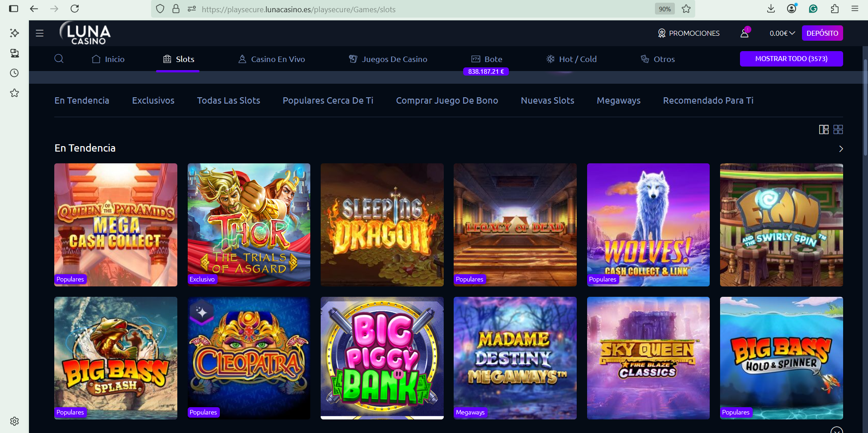Image resolution: width=868 pixels, height=433 pixels.
Task: Open the Otros tab
Action: (x=658, y=59)
